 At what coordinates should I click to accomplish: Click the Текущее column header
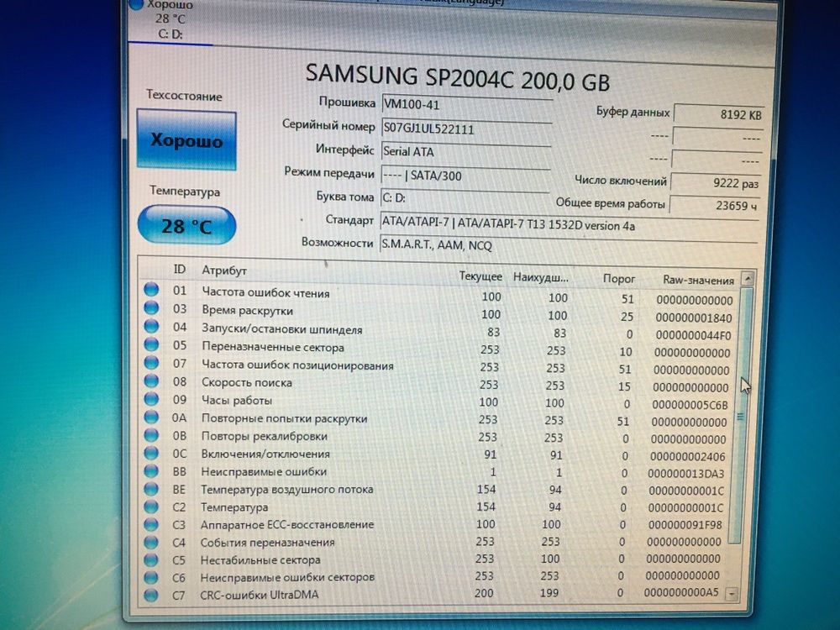(480, 276)
